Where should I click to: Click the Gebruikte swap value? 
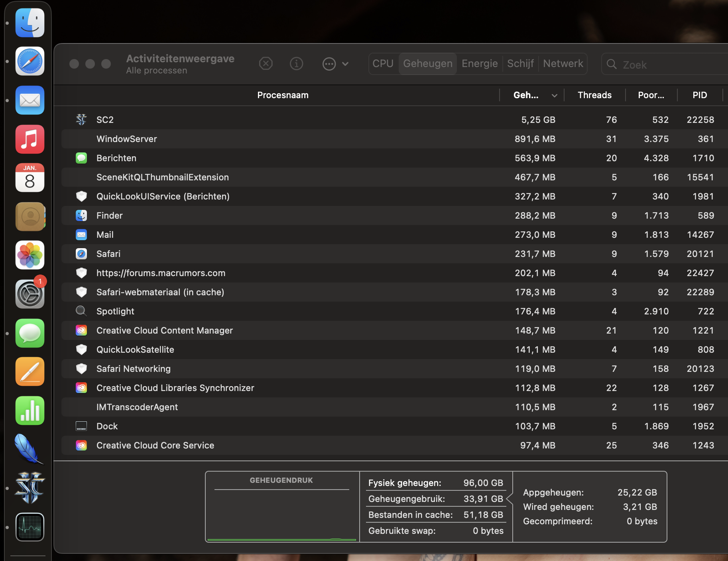pyautogui.click(x=488, y=531)
